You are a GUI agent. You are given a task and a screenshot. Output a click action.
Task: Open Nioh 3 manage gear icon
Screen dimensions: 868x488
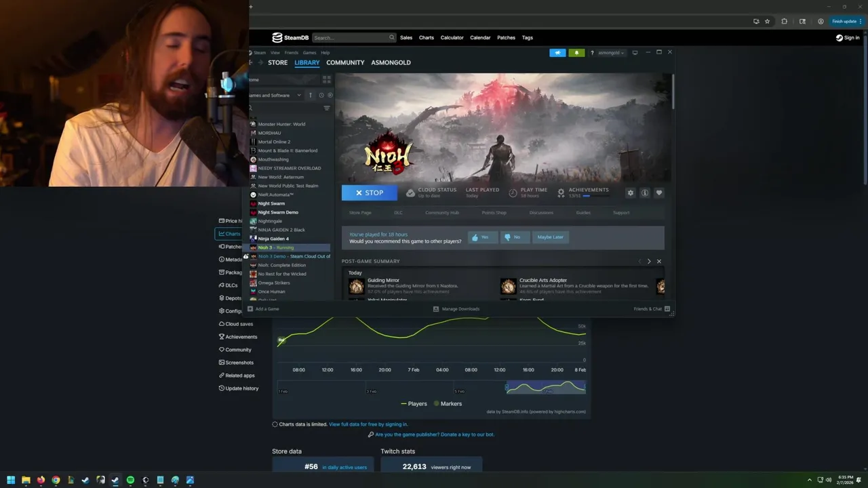pos(631,193)
